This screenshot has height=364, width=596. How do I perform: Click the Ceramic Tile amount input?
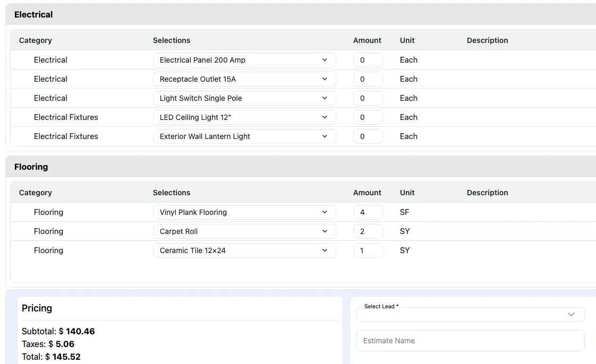(x=368, y=250)
